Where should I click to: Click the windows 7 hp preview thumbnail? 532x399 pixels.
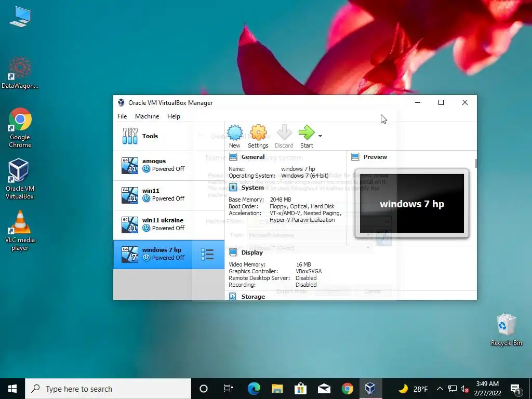pos(412,204)
